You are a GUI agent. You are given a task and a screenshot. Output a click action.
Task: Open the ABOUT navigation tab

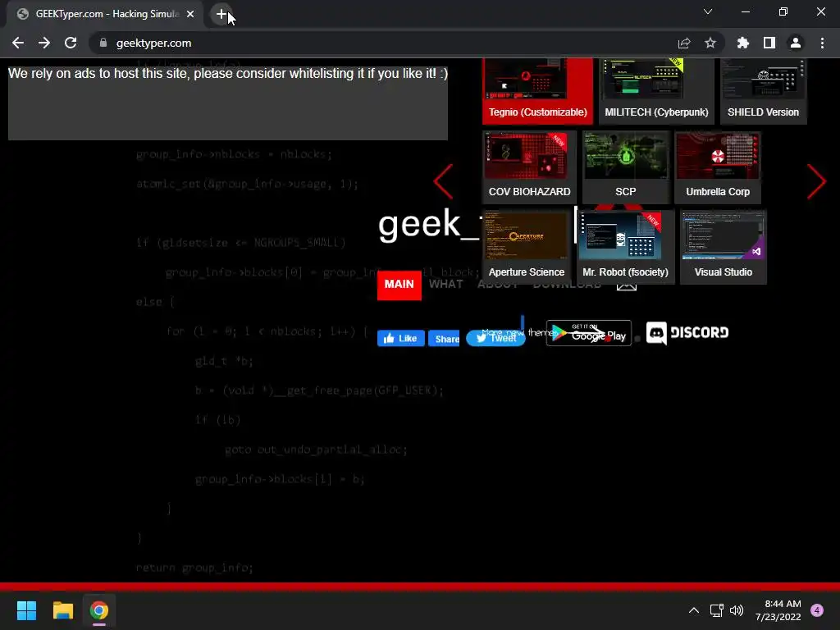(498, 285)
